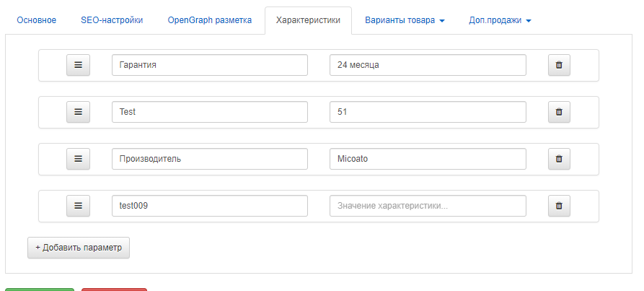Screen dimensions: 644x291
Task: Click the drag handle of the Гарантия row
Action: click(x=78, y=65)
